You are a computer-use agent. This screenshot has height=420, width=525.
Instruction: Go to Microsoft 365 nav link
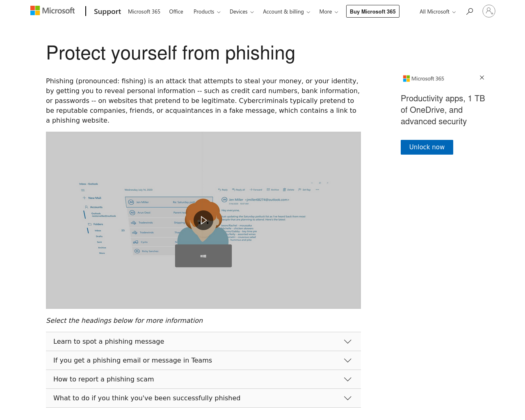(144, 11)
